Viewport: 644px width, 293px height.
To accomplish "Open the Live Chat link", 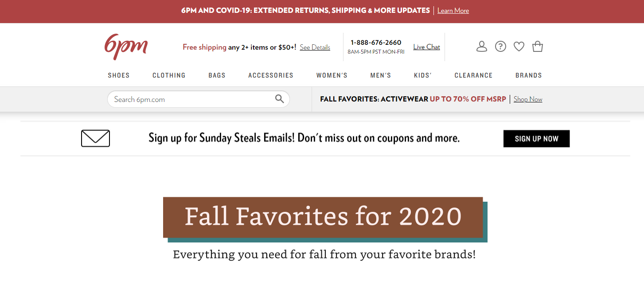I will point(426,47).
